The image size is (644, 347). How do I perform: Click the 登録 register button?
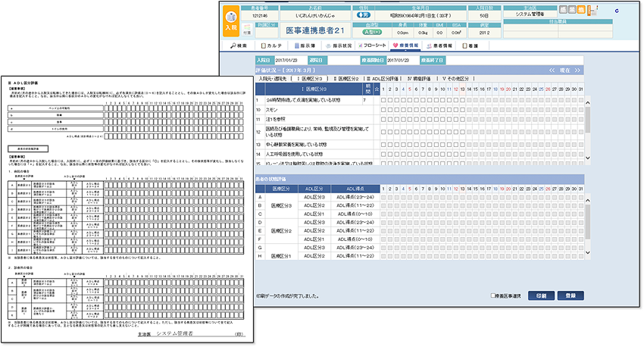(571, 295)
